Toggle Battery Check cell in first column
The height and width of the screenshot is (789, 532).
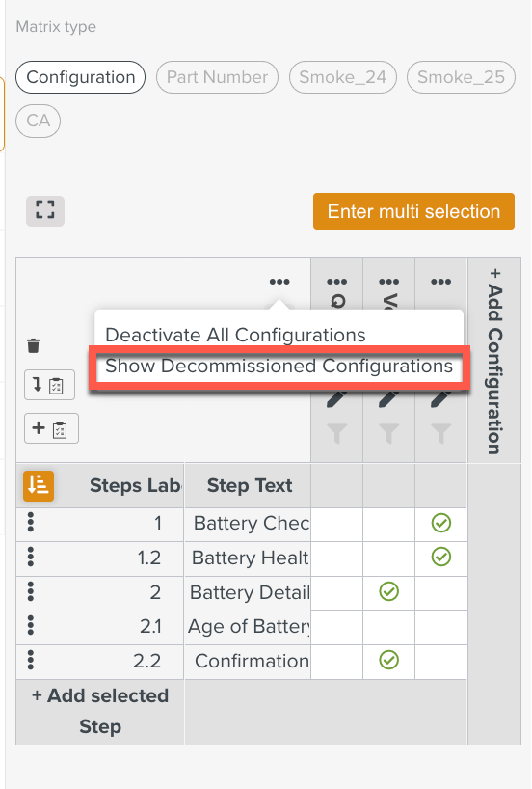pos(337,524)
